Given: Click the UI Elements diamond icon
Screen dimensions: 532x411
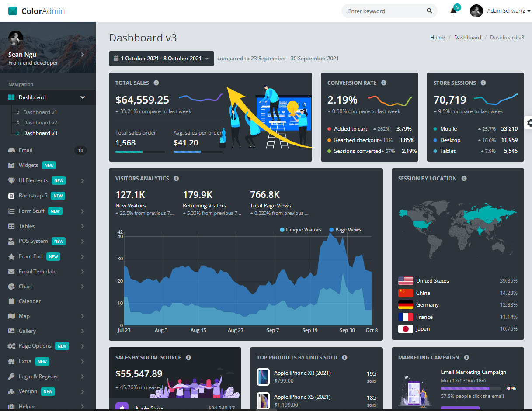Looking at the screenshot, I should click(11, 180).
